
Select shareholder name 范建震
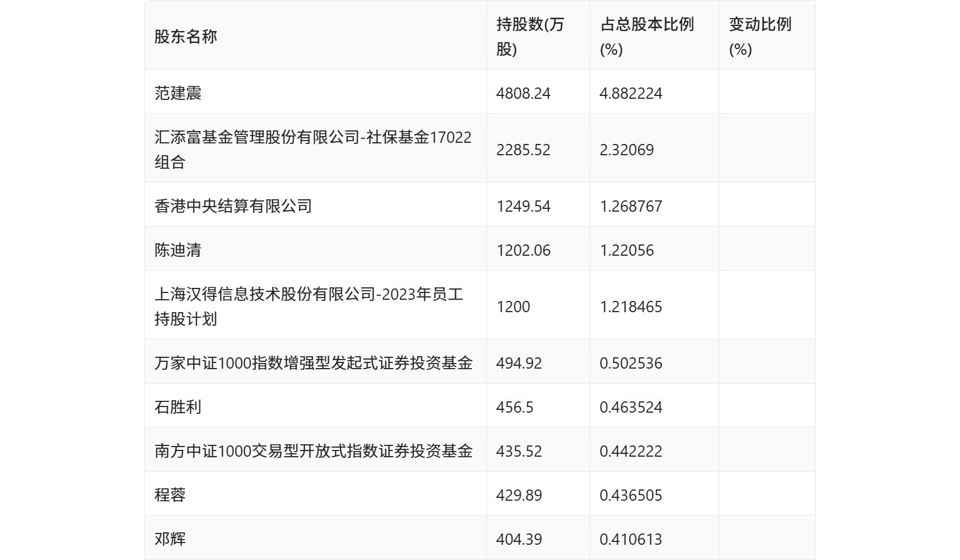[x=178, y=93]
